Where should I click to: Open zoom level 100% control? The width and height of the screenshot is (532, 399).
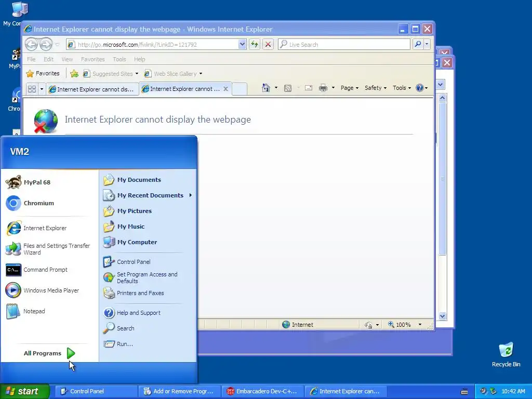coord(405,325)
